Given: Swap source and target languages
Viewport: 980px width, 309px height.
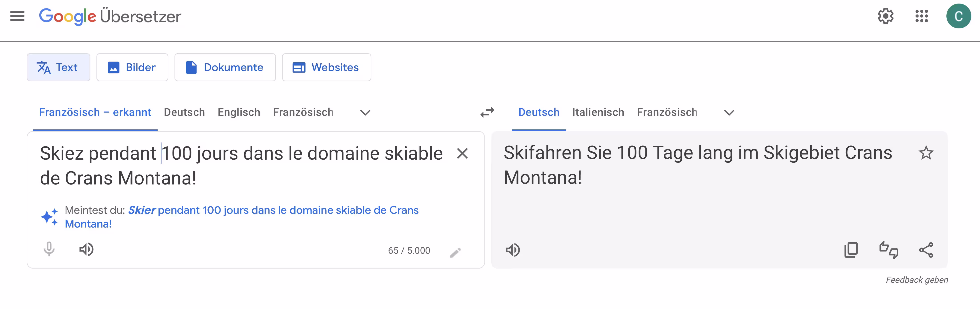Looking at the screenshot, I should click(487, 113).
